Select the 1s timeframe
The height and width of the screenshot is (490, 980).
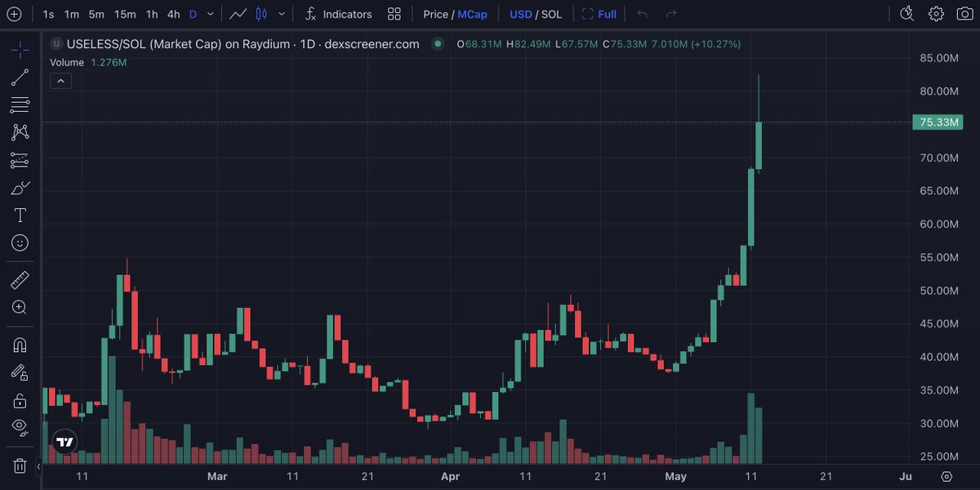(x=49, y=15)
